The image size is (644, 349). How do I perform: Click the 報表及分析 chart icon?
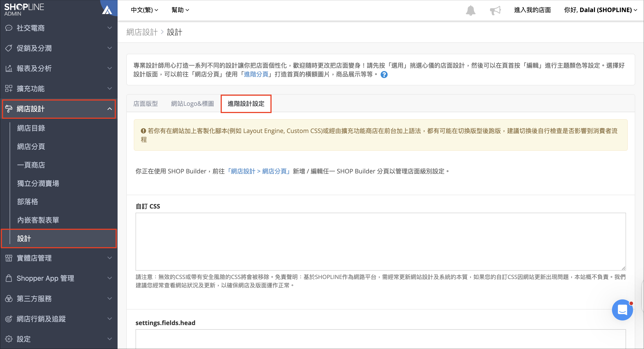tap(9, 68)
